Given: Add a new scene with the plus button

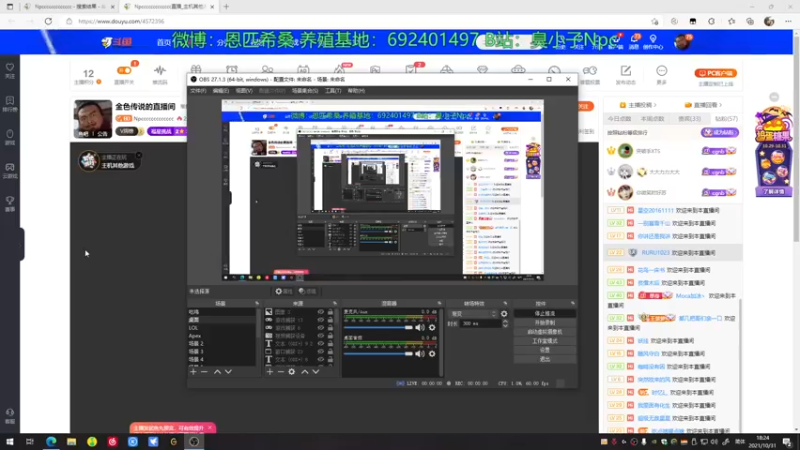Looking at the screenshot, I should 193,372.
